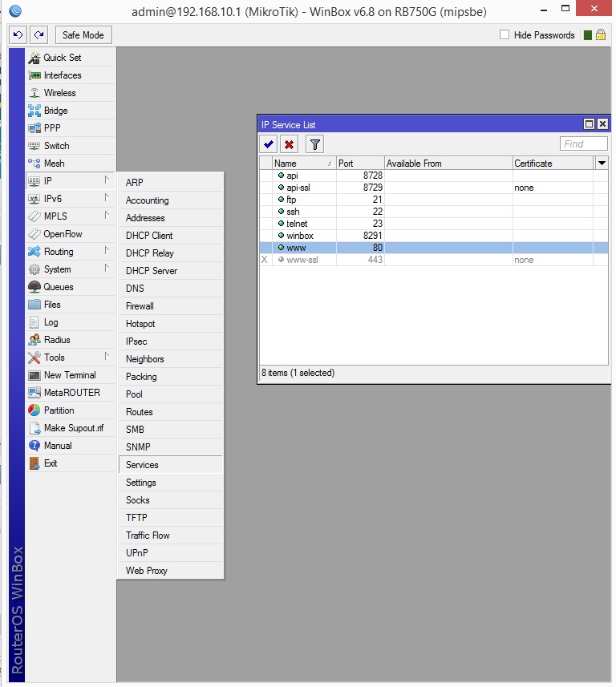This screenshot has width=616, height=687.
Task: Toggle the Hide Passwords checkbox
Action: point(505,34)
